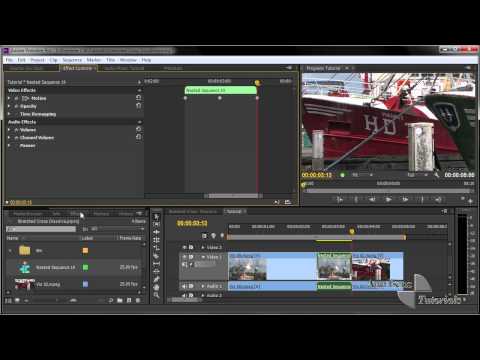Image resolution: width=480 pixels, height=360 pixels.
Task: Switch to the Metadata tab
Action: click(173, 68)
